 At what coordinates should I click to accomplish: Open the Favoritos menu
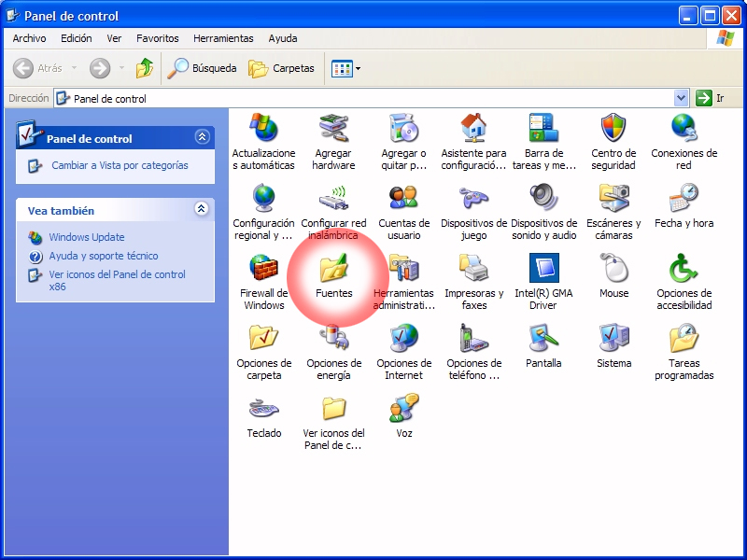click(157, 38)
